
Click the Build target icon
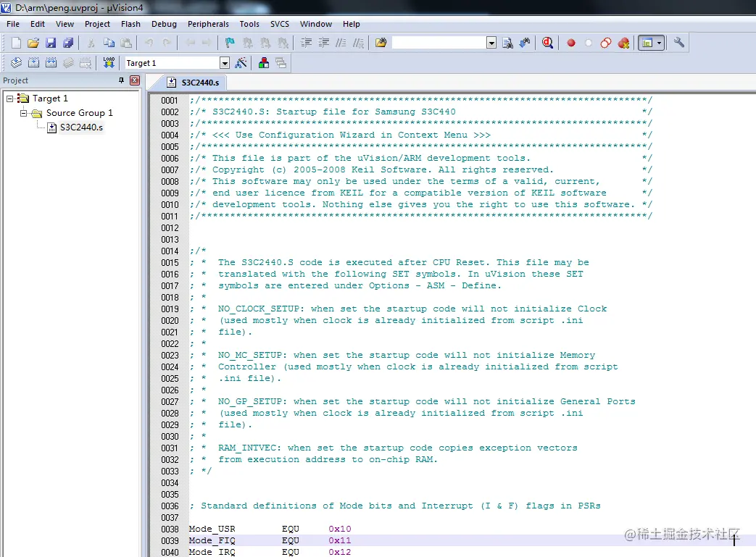pos(34,62)
